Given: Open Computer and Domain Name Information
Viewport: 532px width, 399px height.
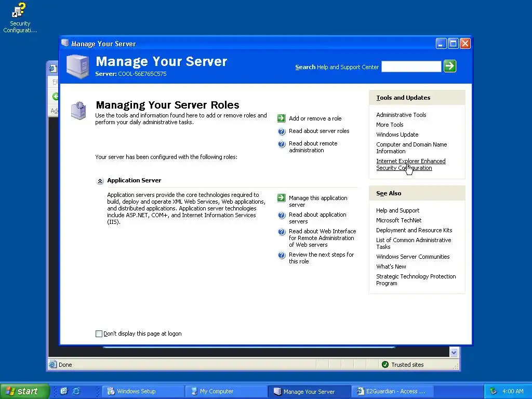Looking at the screenshot, I should click(x=411, y=148).
